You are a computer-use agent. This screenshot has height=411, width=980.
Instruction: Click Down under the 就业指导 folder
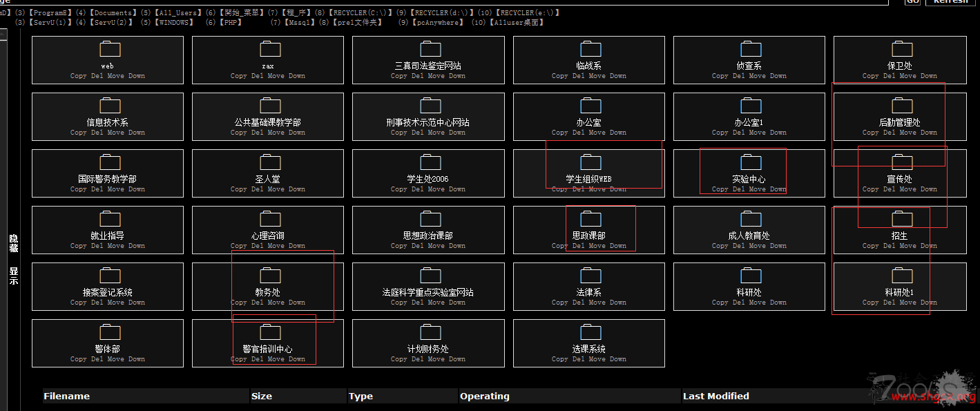137,246
